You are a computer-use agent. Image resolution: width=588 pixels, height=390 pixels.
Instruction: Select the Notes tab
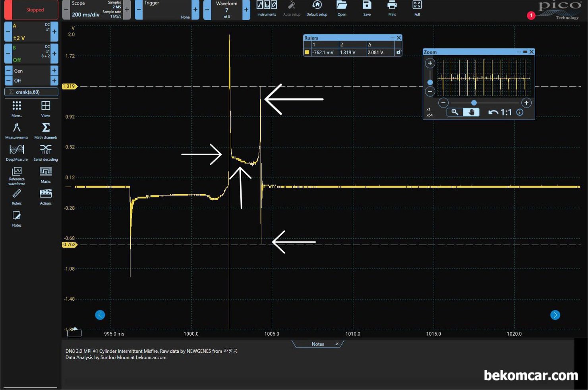[318, 344]
